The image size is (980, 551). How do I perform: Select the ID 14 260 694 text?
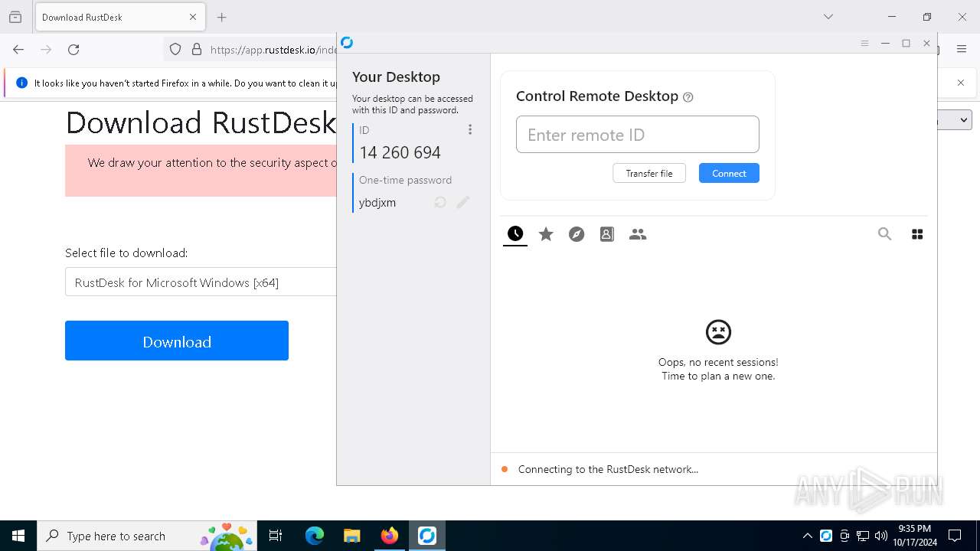click(400, 152)
